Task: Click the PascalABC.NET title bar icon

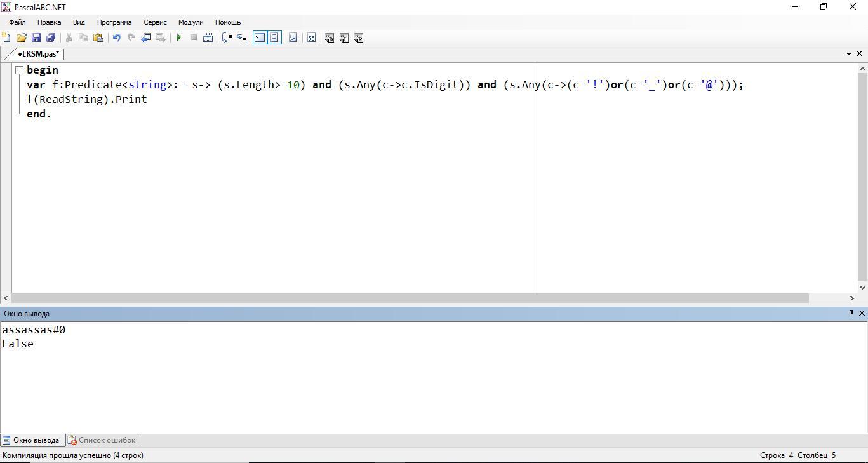Action: (x=6, y=6)
